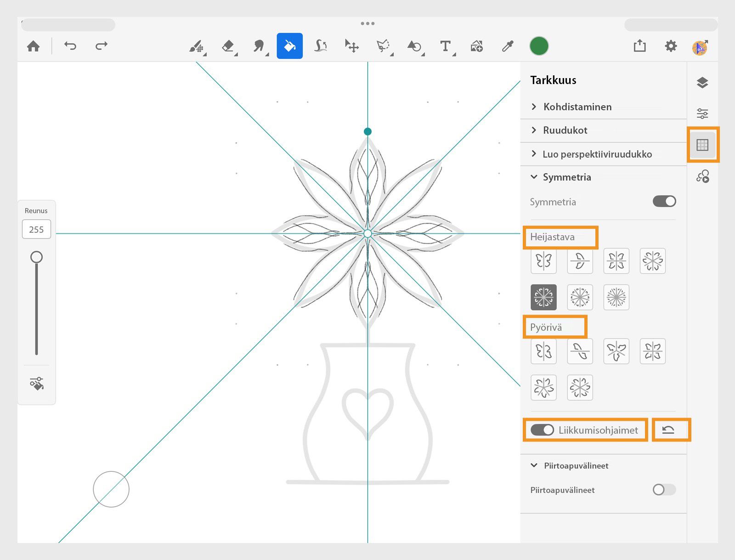735x560 pixels.
Task: Click the Pyörivä heading label
Action: coord(546,328)
